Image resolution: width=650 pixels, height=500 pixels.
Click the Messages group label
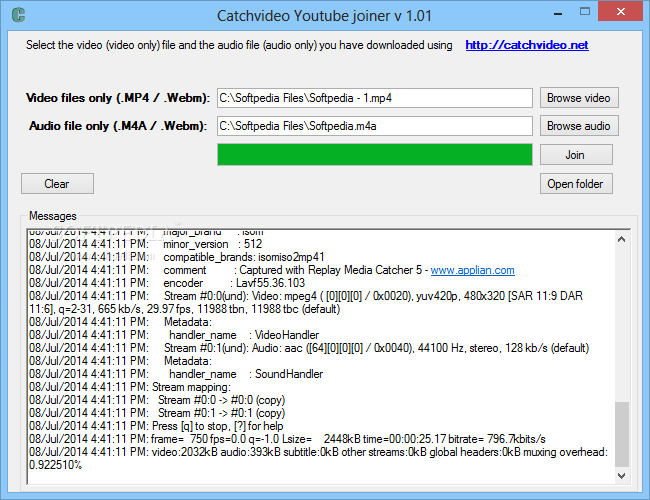click(x=53, y=216)
